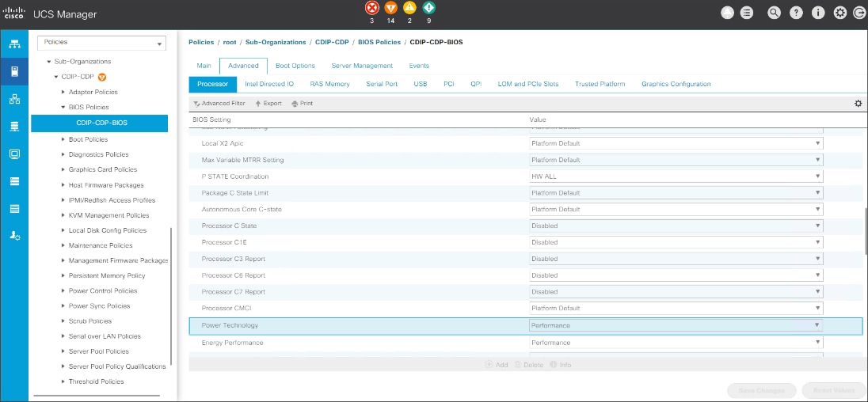Go to BIOS Policies in the breadcrumb
This screenshot has width=868, height=402.
[x=380, y=42]
